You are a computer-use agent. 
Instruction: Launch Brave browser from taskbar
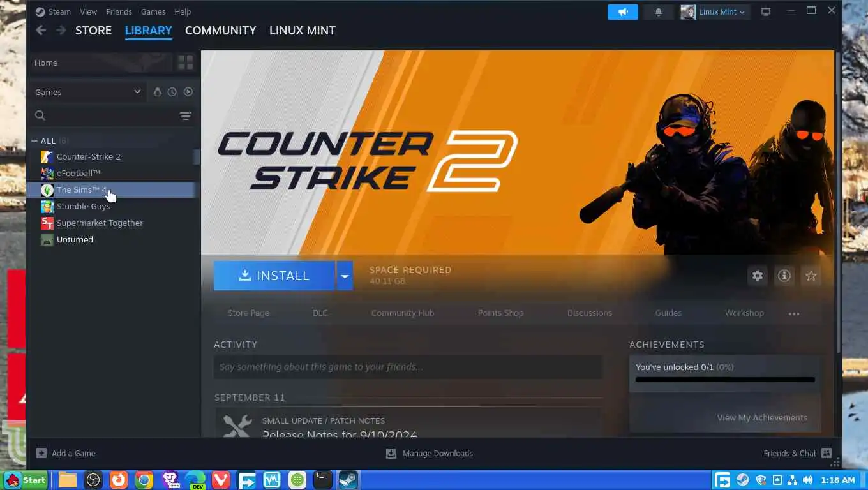(x=170, y=480)
